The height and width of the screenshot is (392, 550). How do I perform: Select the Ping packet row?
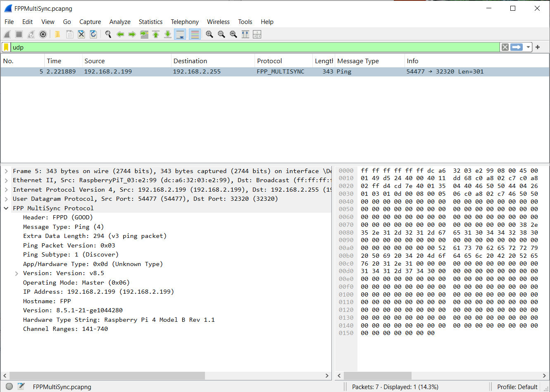pyautogui.click(x=165, y=71)
